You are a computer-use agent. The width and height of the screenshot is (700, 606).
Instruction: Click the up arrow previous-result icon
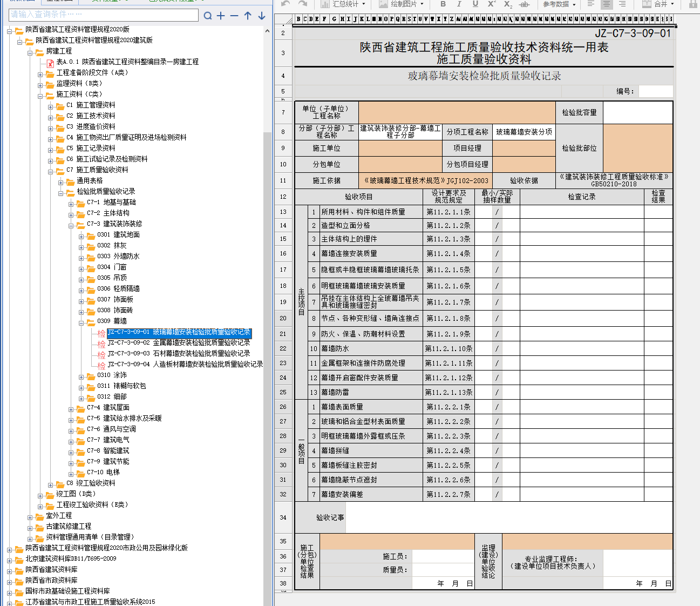(x=248, y=16)
